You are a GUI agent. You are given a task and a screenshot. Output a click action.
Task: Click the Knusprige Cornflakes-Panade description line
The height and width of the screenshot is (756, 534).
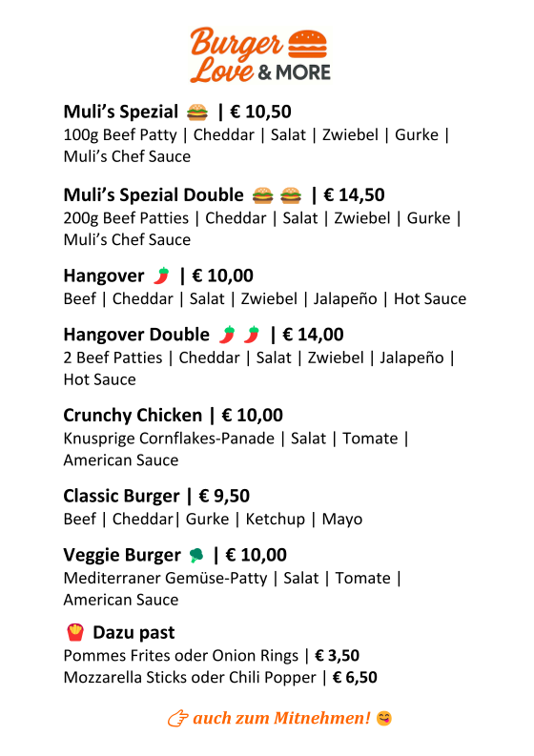(236, 439)
